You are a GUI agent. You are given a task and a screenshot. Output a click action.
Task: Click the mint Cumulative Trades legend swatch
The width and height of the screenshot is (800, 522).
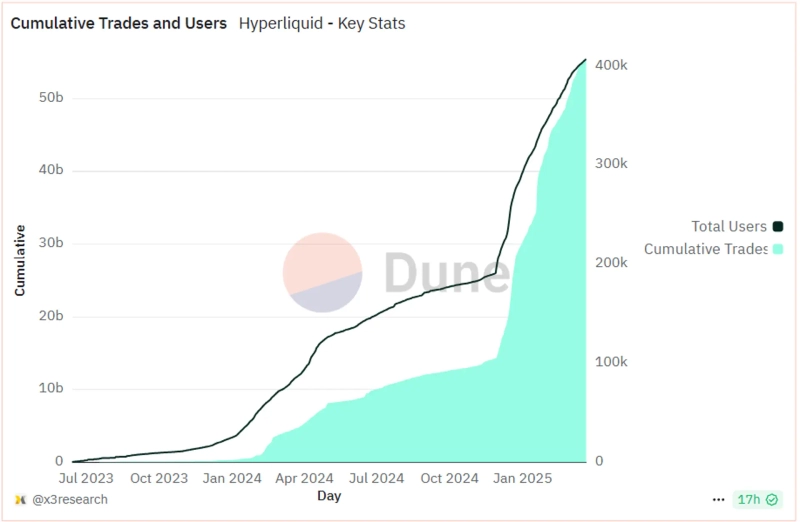(778, 249)
